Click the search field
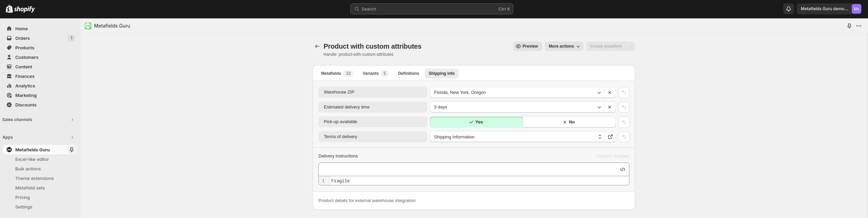 (x=431, y=9)
